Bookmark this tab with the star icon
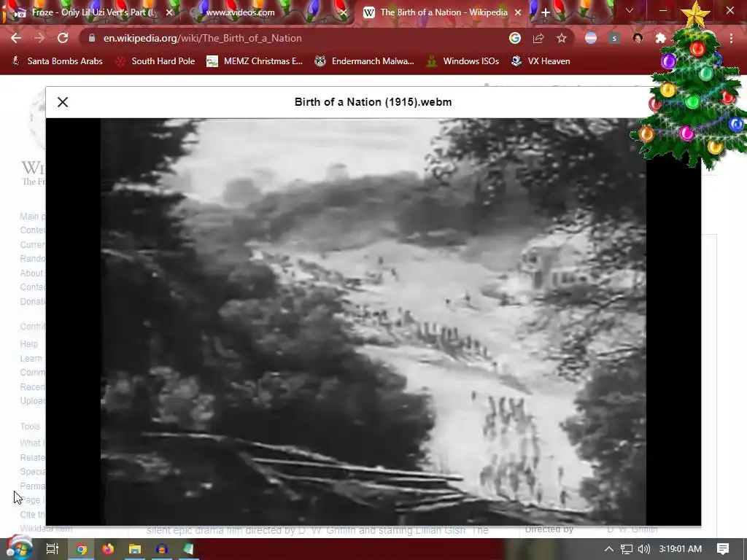 (562, 38)
